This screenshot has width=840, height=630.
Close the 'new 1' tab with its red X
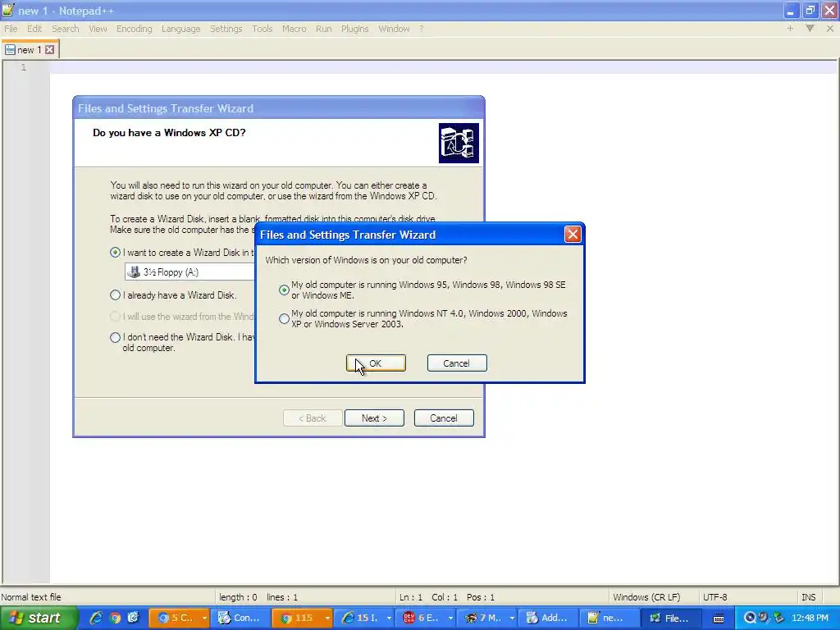[x=50, y=50]
